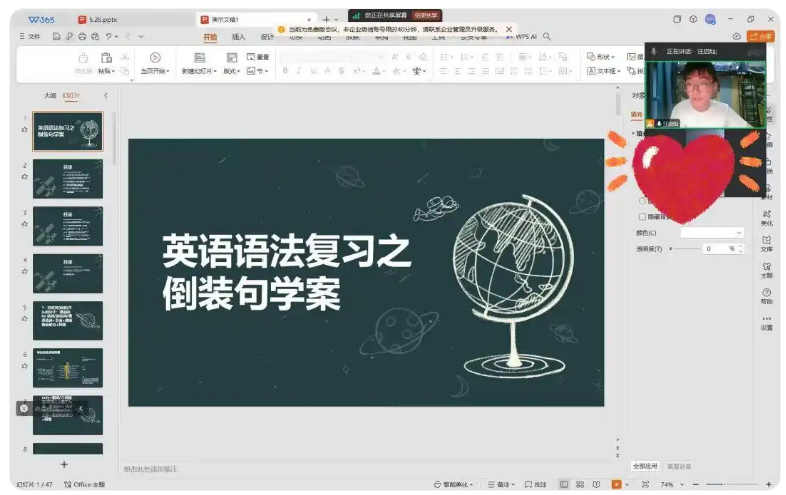This screenshot has width=786, height=495.
Task: Open the 颜色(C) color dropdown
Action: click(712, 233)
